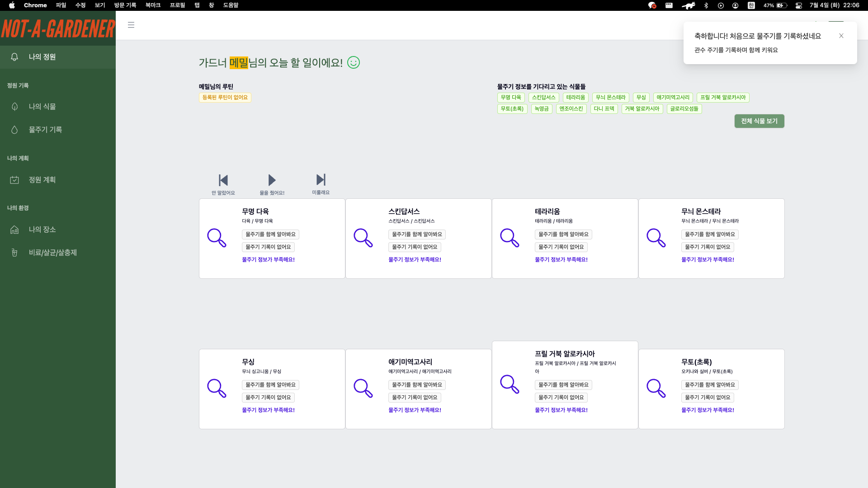Click the 등록된 루틴이 없어요 tag
This screenshot has height=488, width=868.
point(225,98)
